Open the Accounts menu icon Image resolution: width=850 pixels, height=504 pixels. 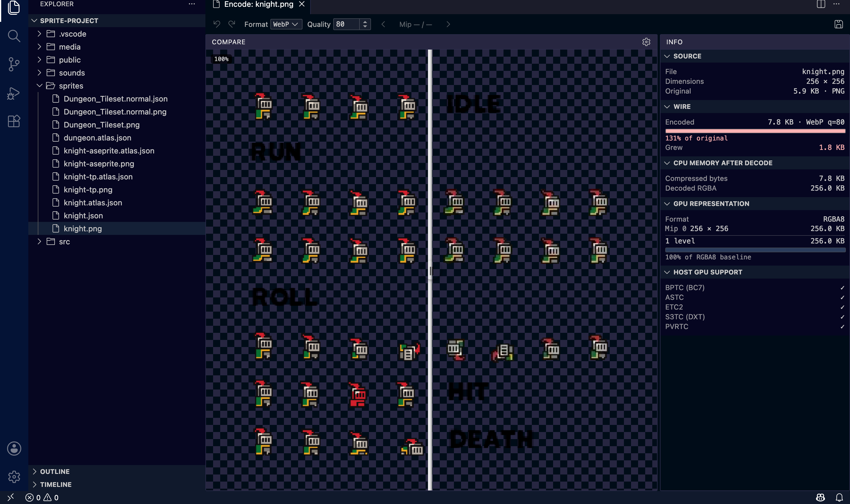pos(14,448)
